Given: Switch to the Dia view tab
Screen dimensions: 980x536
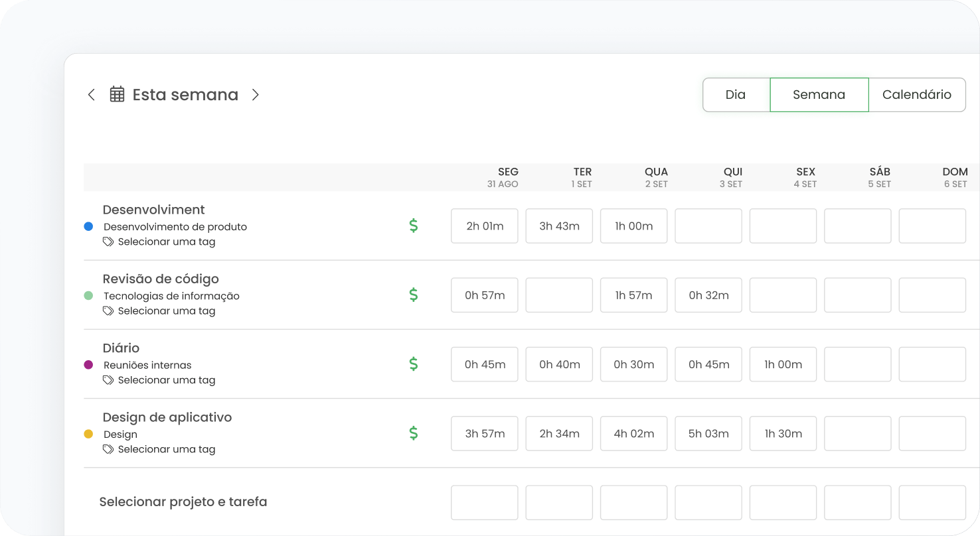Looking at the screenshot, I should click(x=736, y=95).
